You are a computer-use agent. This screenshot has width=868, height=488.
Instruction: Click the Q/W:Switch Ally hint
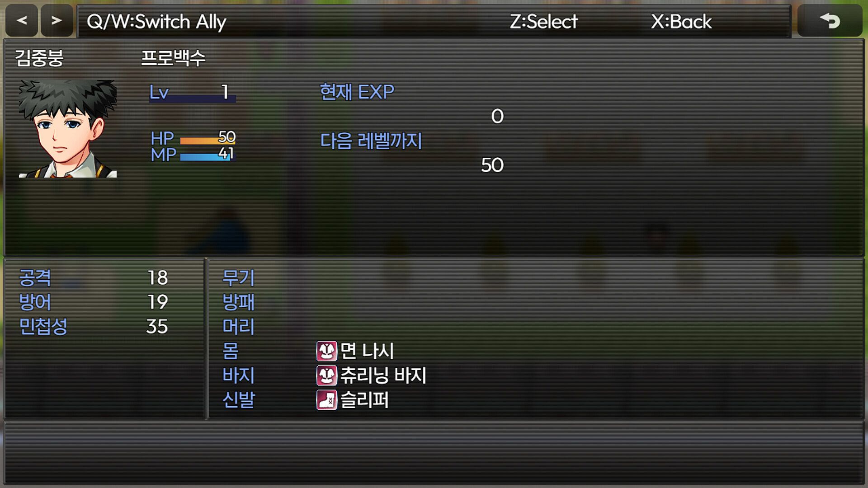[156, 22]
